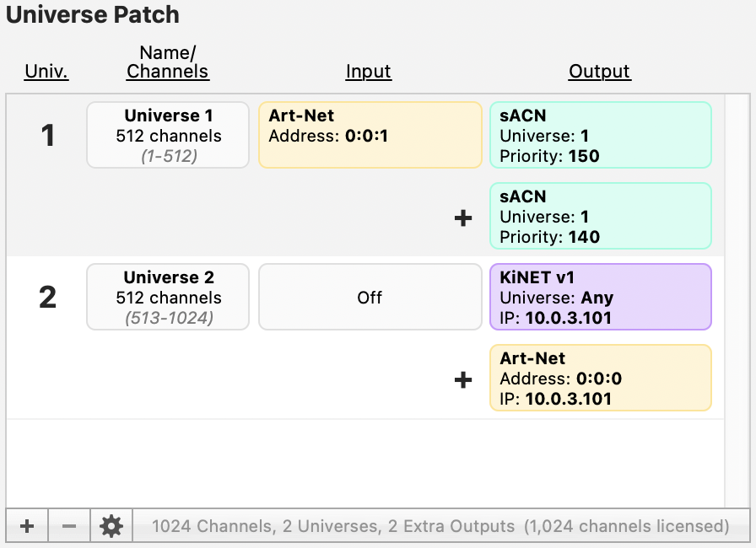This screenshot has width=756, height=548.
Task: Open Art-Net output with address 0:0:0
Action: [600, 378]
